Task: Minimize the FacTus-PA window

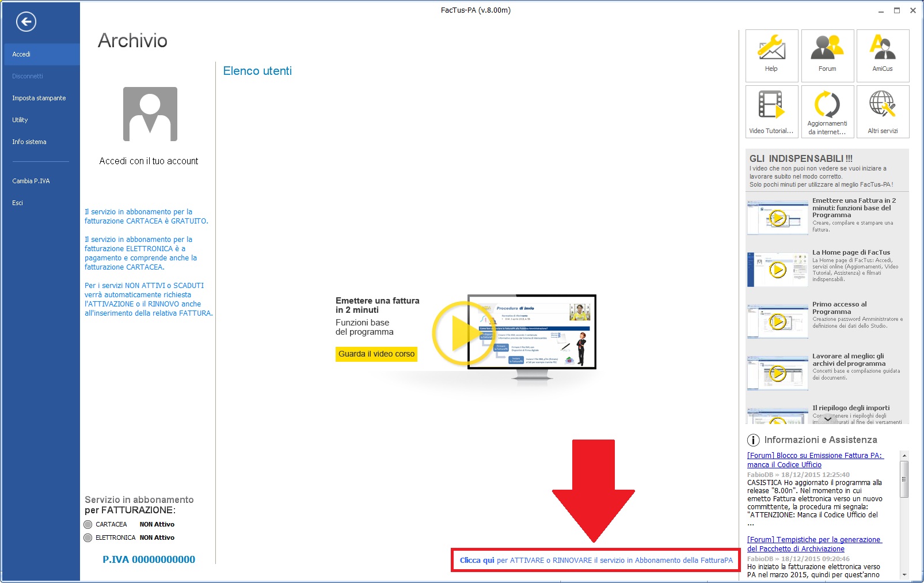Action: [881, 10]
